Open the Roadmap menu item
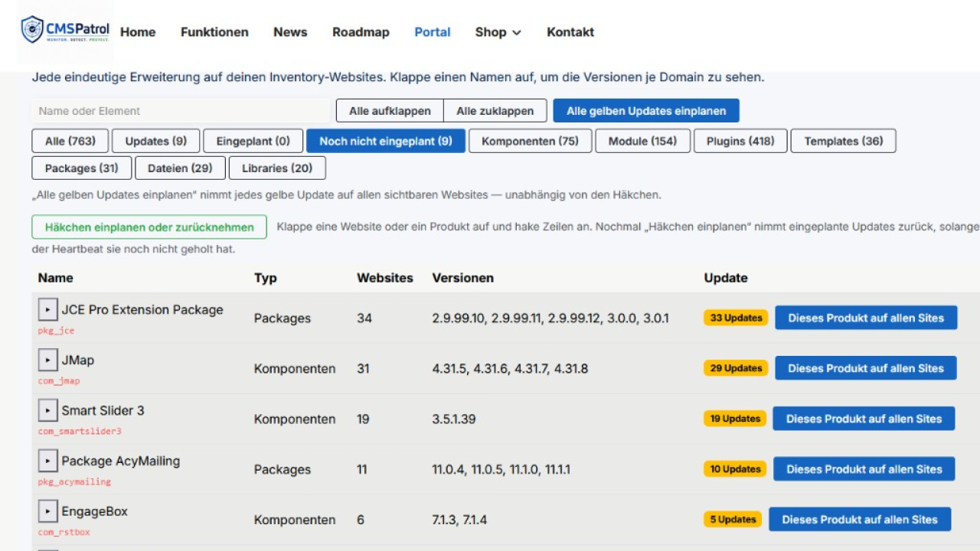Image resolution: width=980 pixels, height=551 pixels. point(361,32)
